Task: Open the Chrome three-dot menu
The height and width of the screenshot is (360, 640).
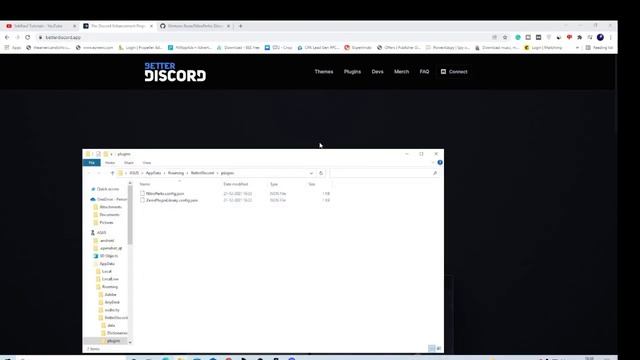Action: point(611,37)
